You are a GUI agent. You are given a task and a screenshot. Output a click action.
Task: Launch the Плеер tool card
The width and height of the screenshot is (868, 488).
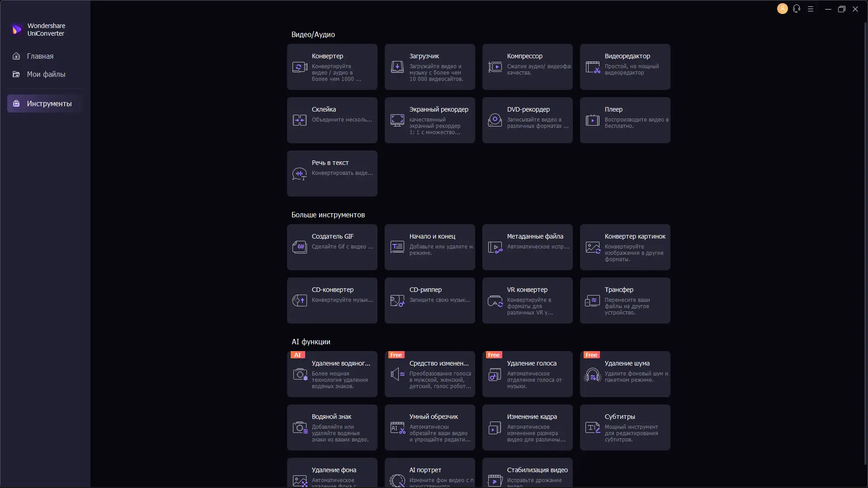625,120
